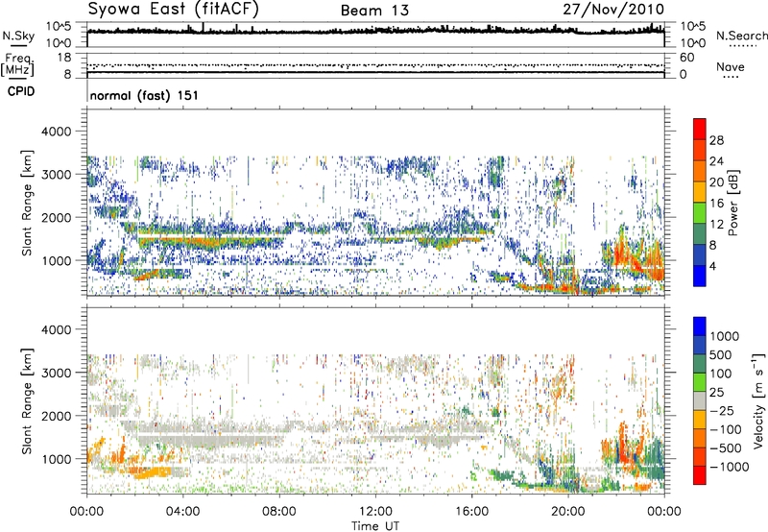Screen dimensions: 768x532
Task: Click the '08:00' time axis tick
Action: (x=279, y=511)
